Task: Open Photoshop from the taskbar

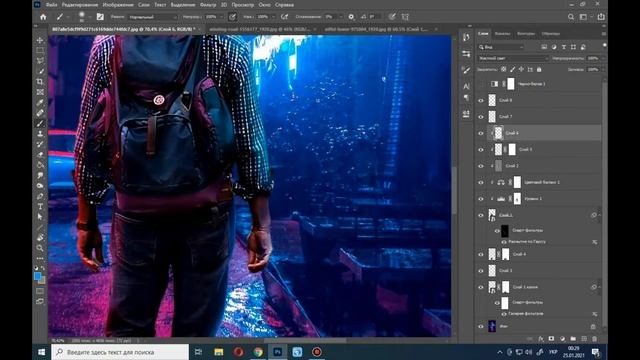Action: coord(278,352)
